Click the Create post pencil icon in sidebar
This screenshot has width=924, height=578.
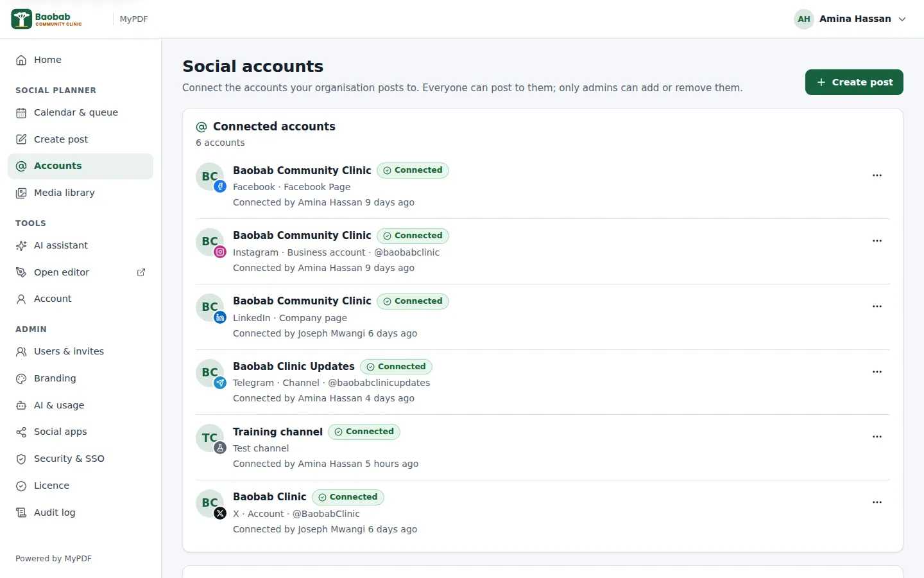(x=21, y=139)
